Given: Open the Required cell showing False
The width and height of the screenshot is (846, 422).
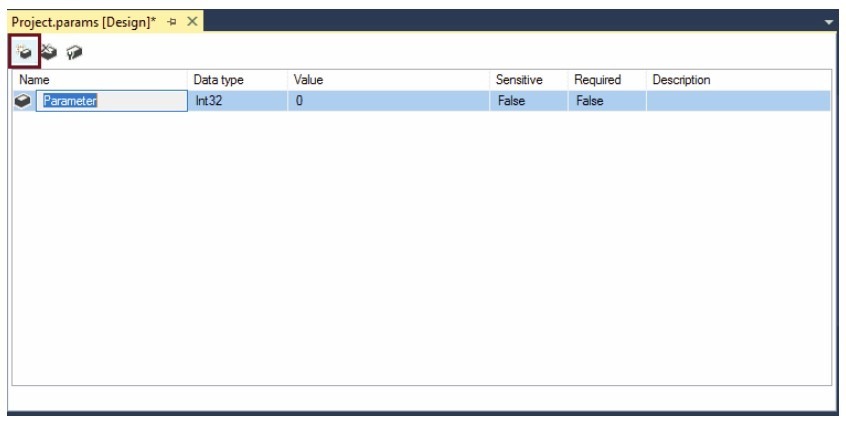Looking at the screenshot, I should click(x=606, y=101).
